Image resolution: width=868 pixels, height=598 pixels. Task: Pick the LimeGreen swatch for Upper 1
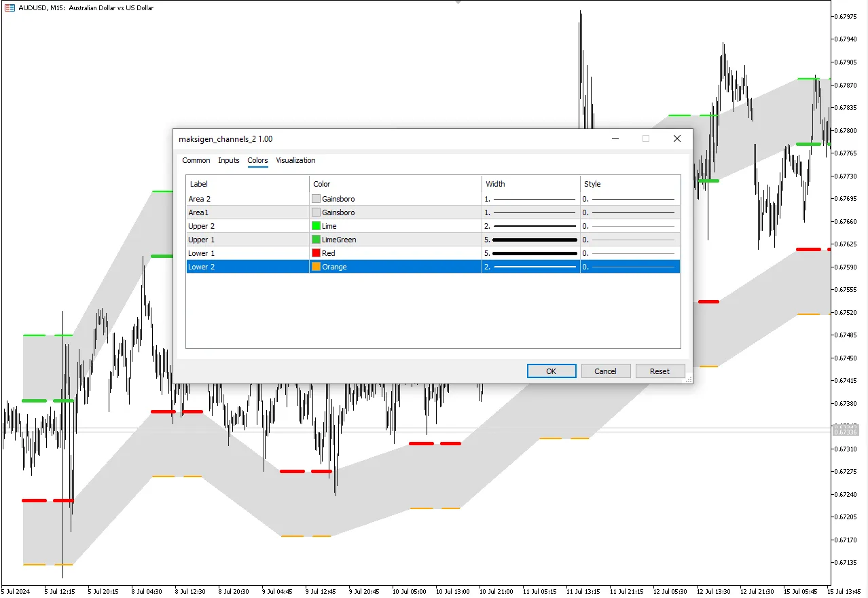316,240
